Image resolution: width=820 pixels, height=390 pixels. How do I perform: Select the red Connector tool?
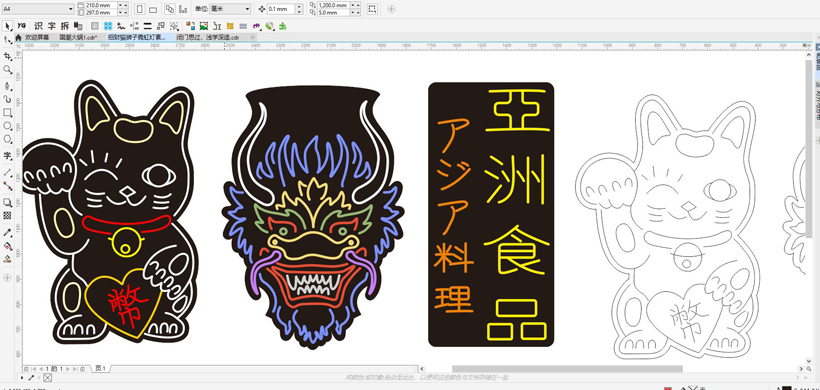coord(7,185)
